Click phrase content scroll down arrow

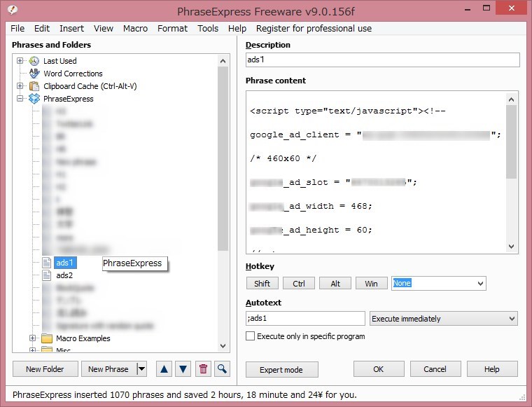[511, 247]
